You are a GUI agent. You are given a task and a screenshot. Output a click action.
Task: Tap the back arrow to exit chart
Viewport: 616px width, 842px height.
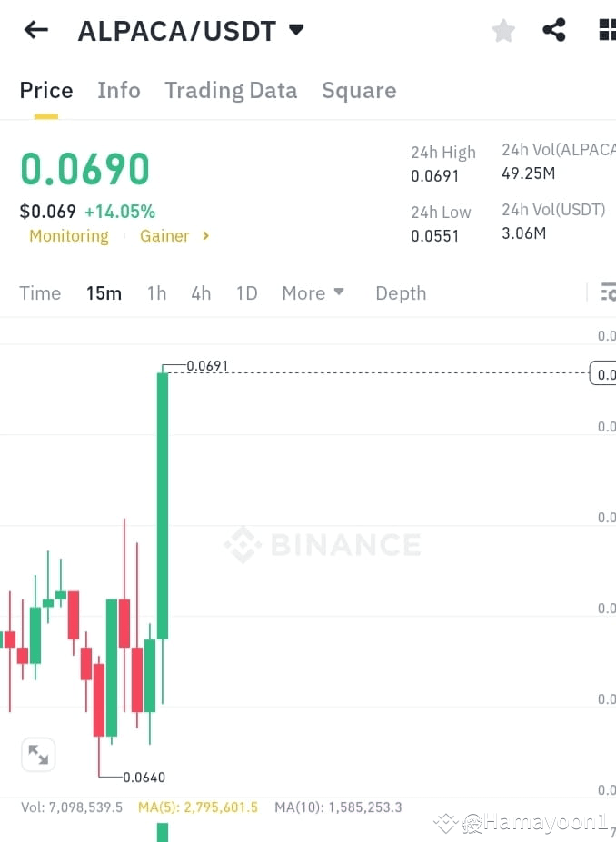[x=35, y=29]
